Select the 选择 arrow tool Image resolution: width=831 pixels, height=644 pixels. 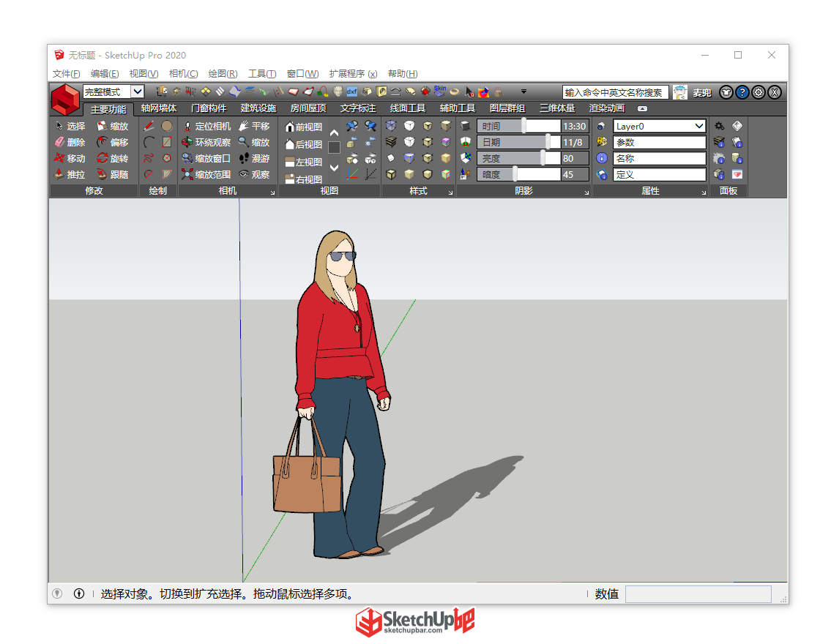click(x=70, y=126)
